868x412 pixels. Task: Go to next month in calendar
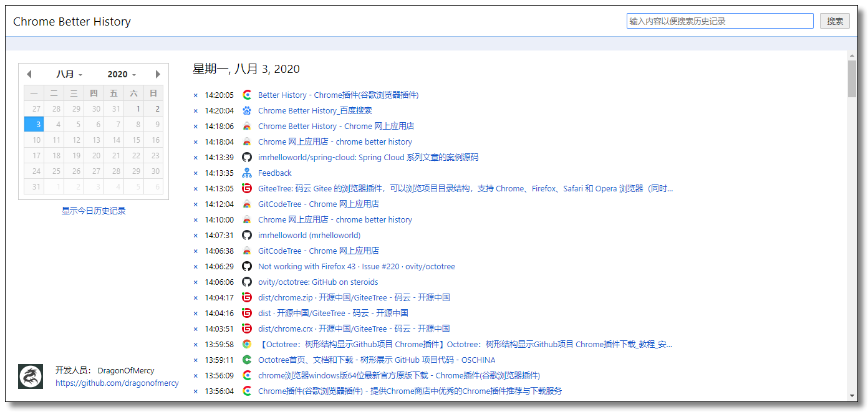158,74
